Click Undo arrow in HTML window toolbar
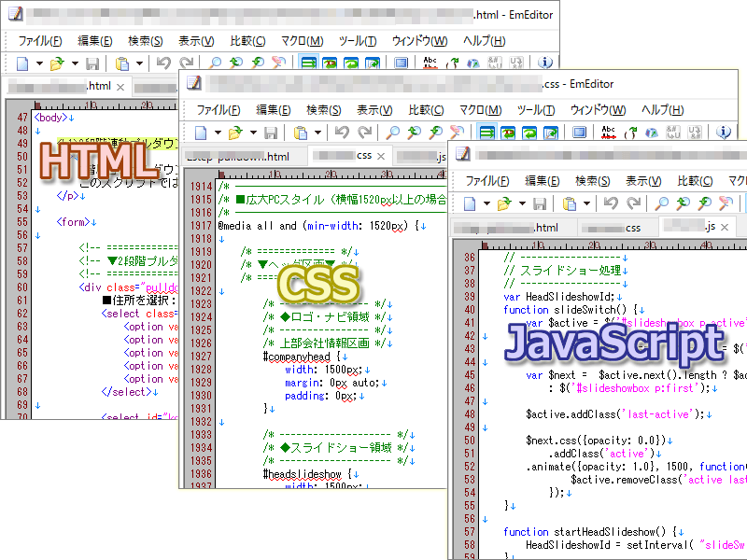Screen dimensions: 747x560 (163, 63)
